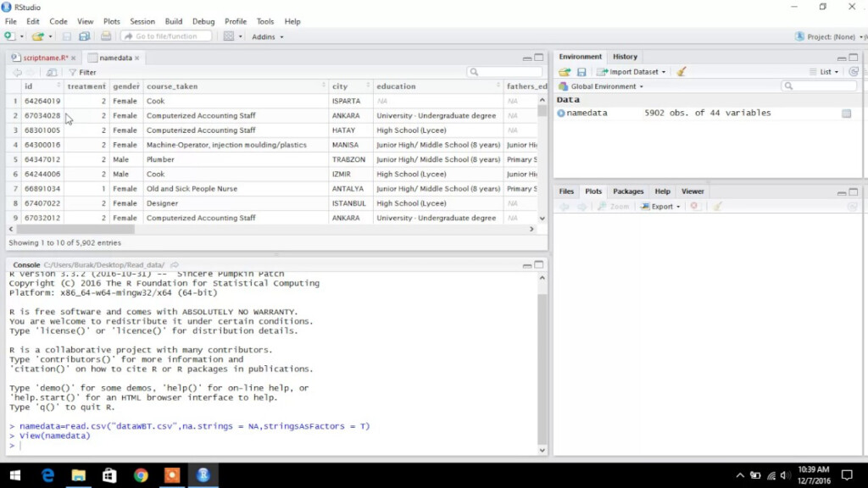
Task: Maximize the source pane
Action: click(x=538, y=58)
